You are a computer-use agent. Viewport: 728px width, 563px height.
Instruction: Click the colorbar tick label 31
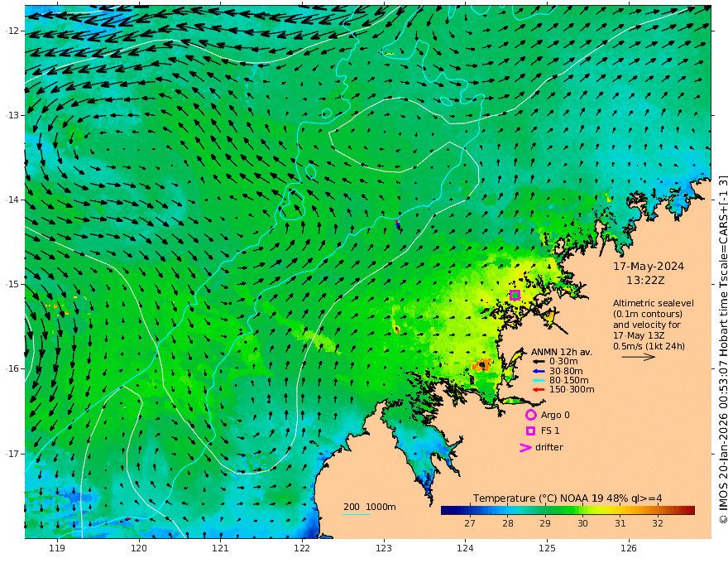point(620,523)
